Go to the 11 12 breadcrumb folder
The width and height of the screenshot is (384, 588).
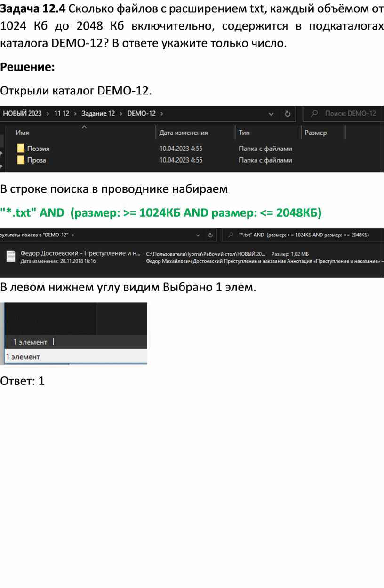click(x=62, y=114)
